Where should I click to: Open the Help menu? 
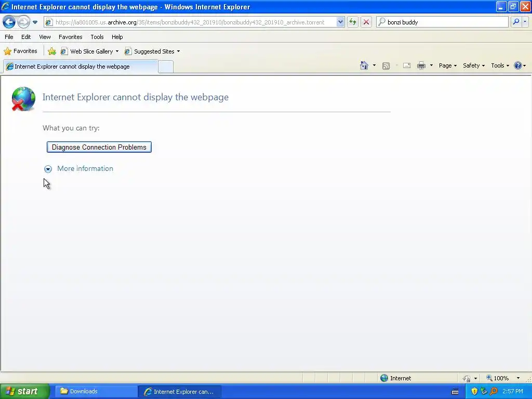[x=117, y=37]
